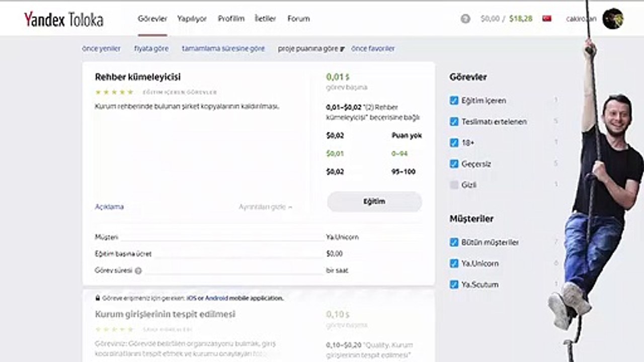Click the $0,00 blocked balance amount
Image resolution: width=644 pixels, height=362 pixels.
click(x=490, y=19)
